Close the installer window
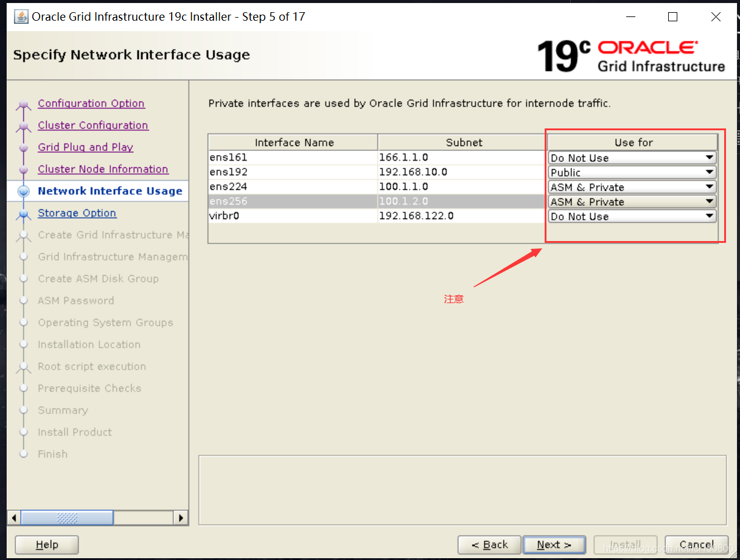 (x=716, y=17)
